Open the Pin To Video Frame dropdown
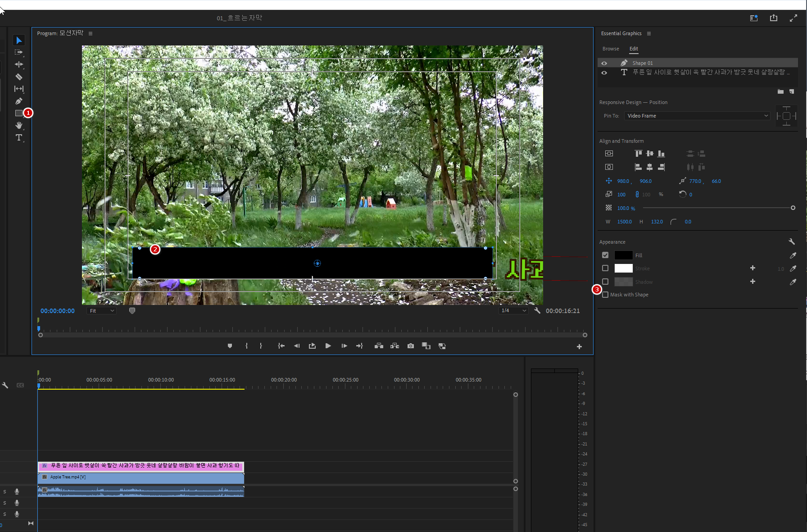This screenshot has height=532, width=807. tap(697, 116)
